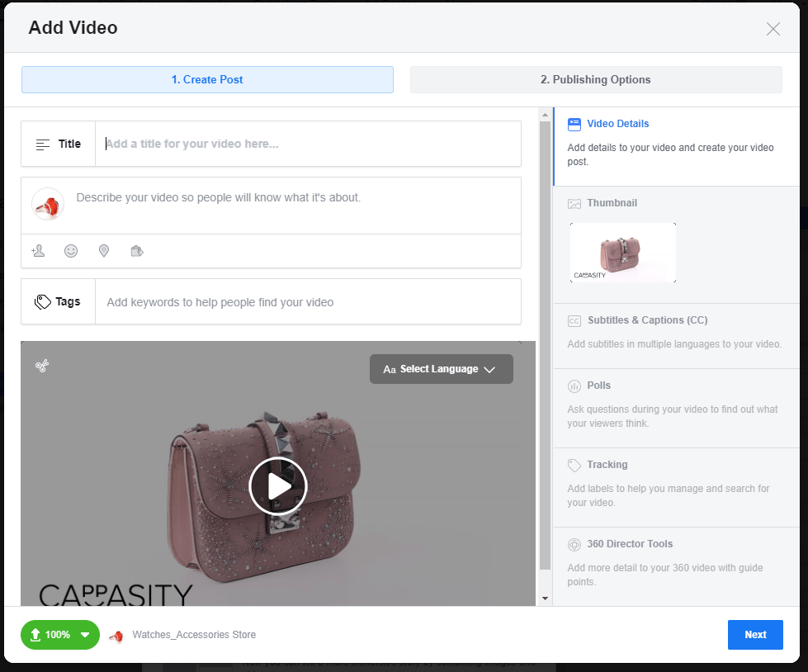Open the tag people icon
The height and width of the screenshot is (672, 808).
[38, 251]
